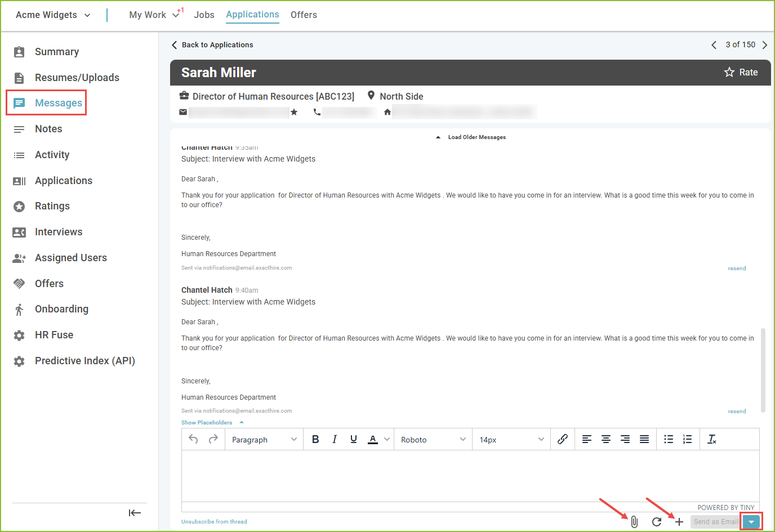This screenshot has height=532, width=775.
Task: Insert a numbered list
Action: [688, 439]
